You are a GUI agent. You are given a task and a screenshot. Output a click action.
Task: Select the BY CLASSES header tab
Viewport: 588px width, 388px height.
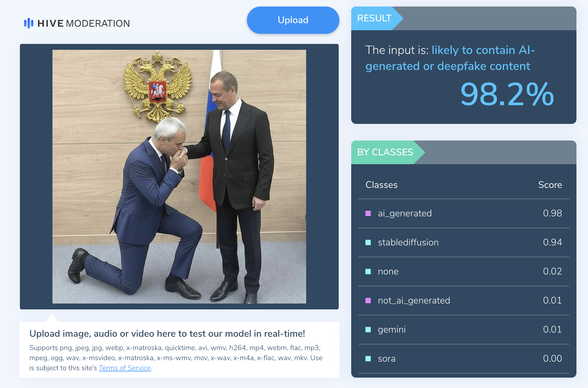tap(385, 152)
